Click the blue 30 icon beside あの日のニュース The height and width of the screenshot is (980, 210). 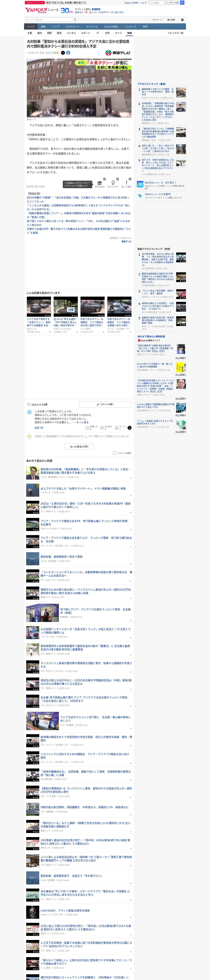(140, 184)
